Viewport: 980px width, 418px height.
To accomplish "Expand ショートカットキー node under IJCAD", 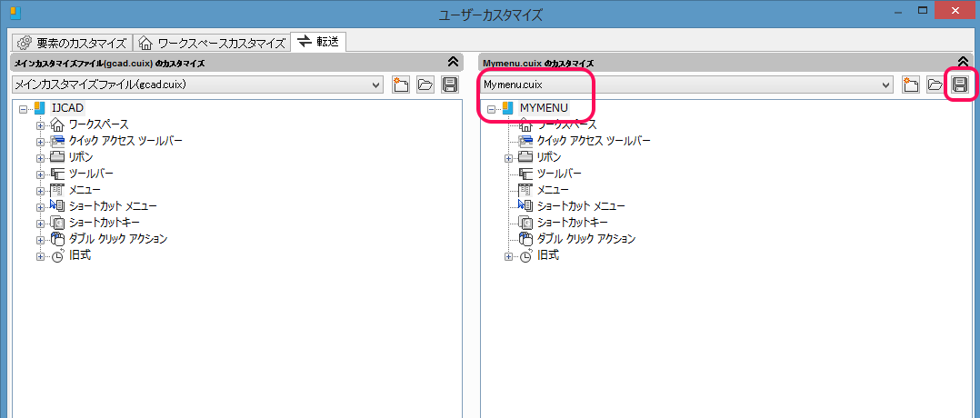I will click(x=41, y=223).
